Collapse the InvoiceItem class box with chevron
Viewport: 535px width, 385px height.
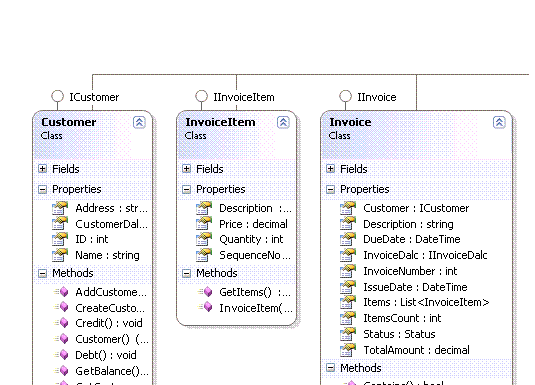[283, 122]
